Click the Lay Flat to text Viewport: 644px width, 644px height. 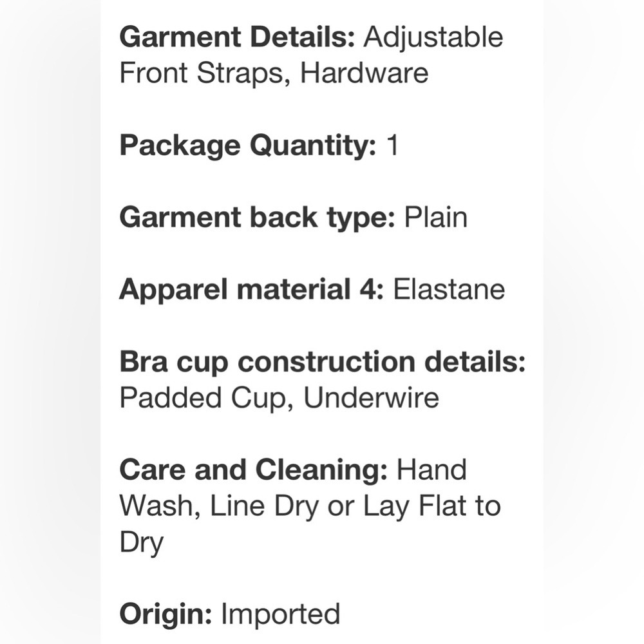(432, 507)
